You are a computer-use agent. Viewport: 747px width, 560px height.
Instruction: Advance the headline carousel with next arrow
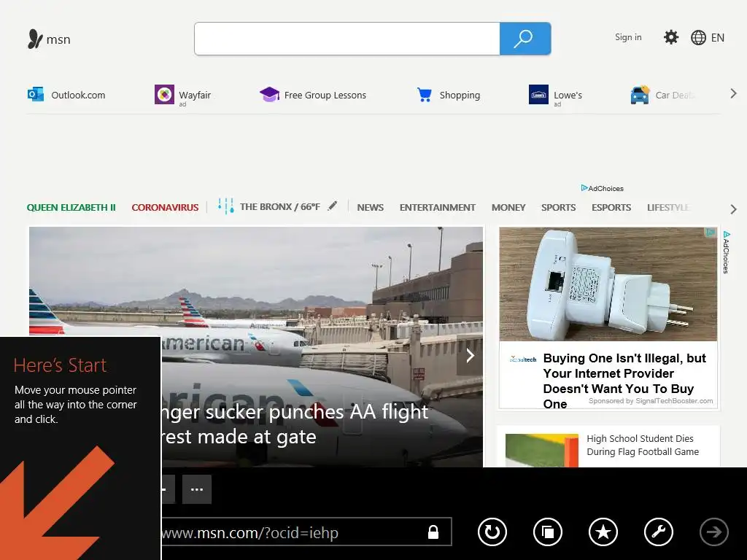click(x=470, y=355)
